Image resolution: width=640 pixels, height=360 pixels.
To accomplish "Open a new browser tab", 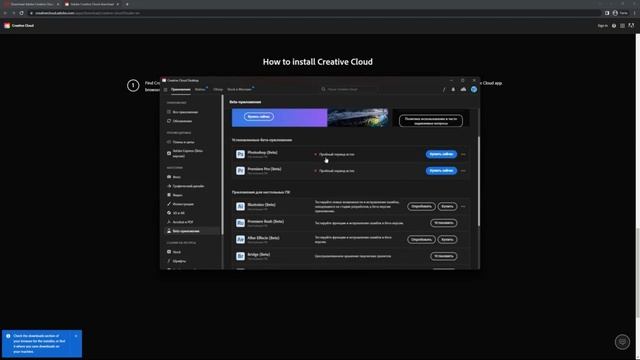I will [127, 4].
